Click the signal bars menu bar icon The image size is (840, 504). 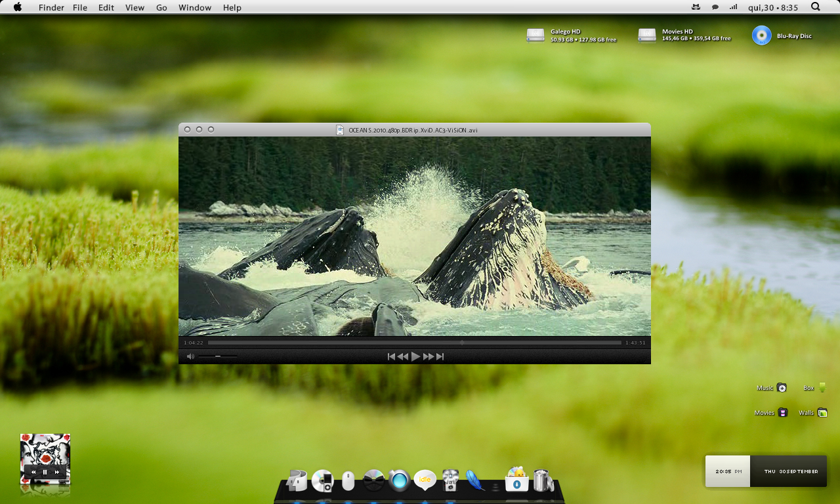click(733, 7)
